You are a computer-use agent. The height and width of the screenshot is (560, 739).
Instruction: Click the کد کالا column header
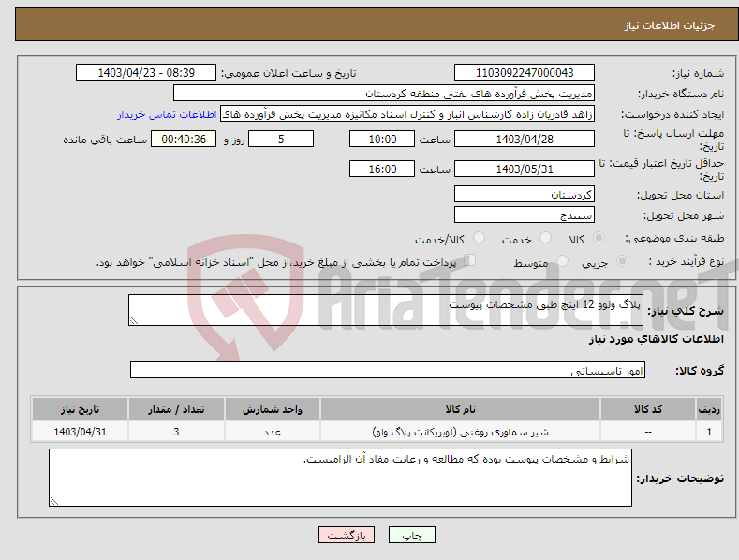pos(648,409)
